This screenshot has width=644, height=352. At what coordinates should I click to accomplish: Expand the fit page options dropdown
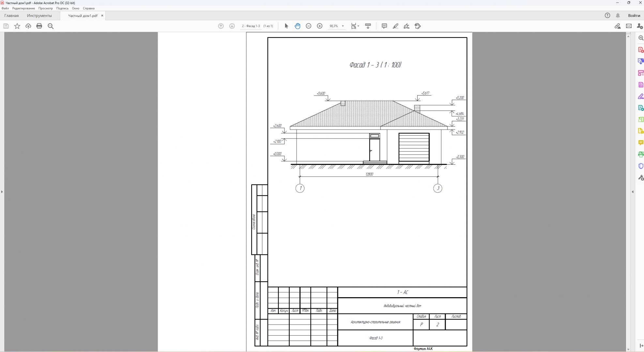358,26
